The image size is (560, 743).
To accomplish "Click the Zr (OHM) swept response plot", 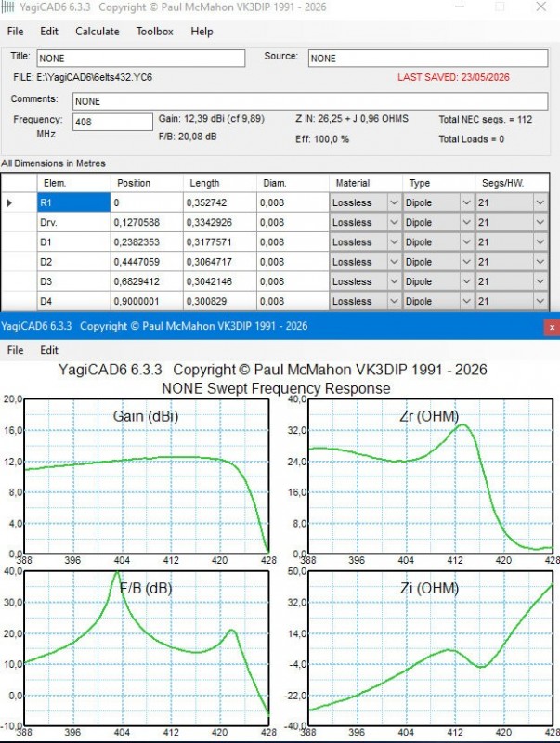I will 431,476.
